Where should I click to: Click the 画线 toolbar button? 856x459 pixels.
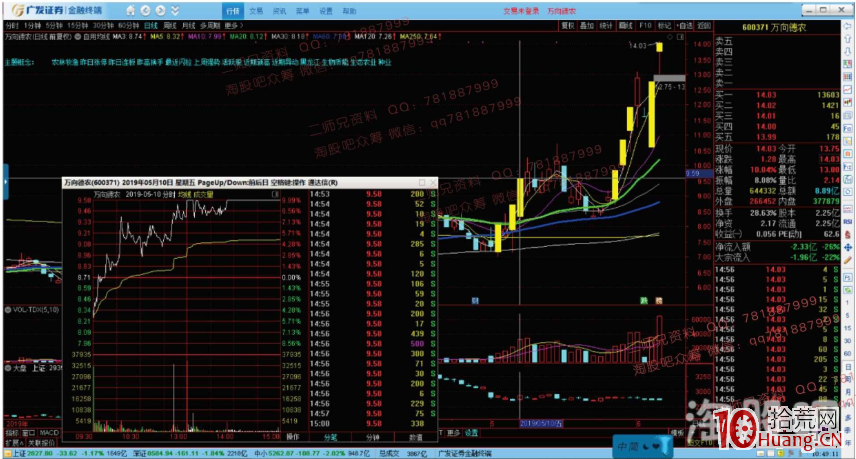[626, 26]
